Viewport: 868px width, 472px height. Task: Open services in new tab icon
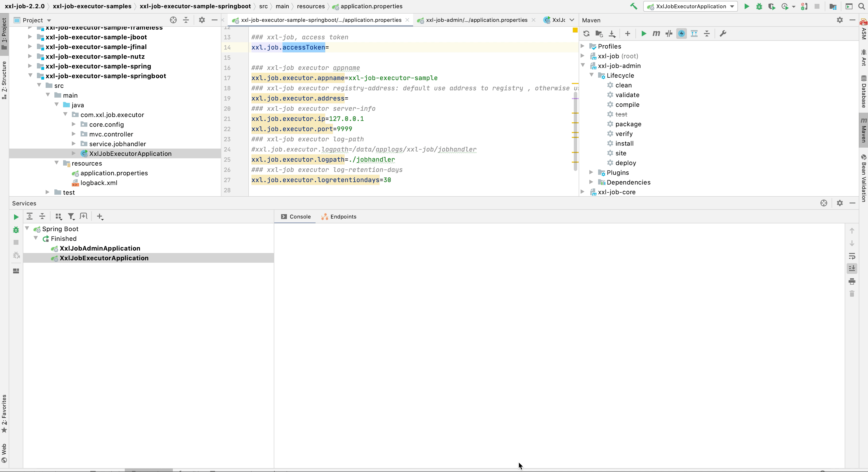coord(83,216)
